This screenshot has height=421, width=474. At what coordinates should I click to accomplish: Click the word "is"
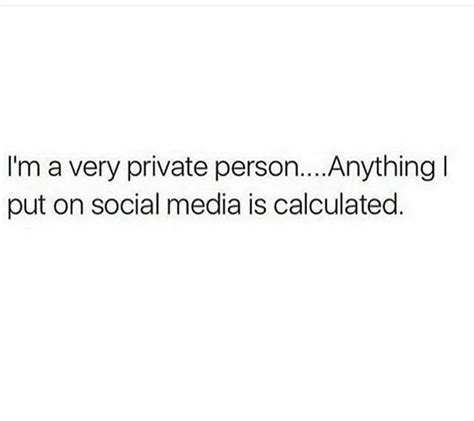pos(258,204)
